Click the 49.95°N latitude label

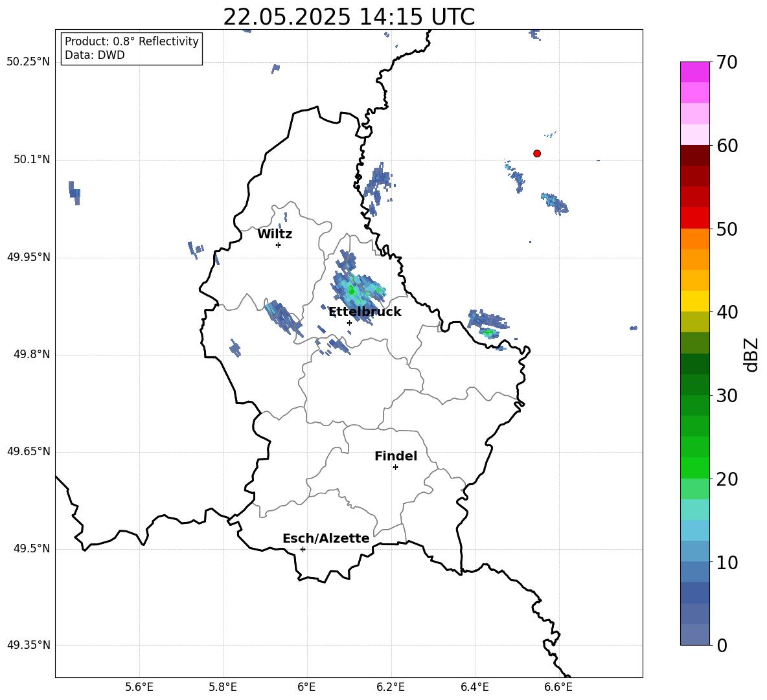pos(29,256)
